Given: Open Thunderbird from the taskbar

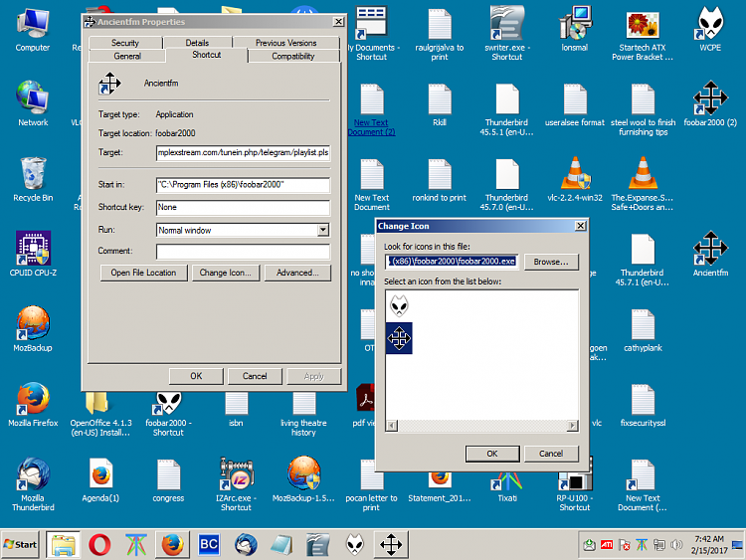Looking at the screenshot, I should click(x=246, y=544).
